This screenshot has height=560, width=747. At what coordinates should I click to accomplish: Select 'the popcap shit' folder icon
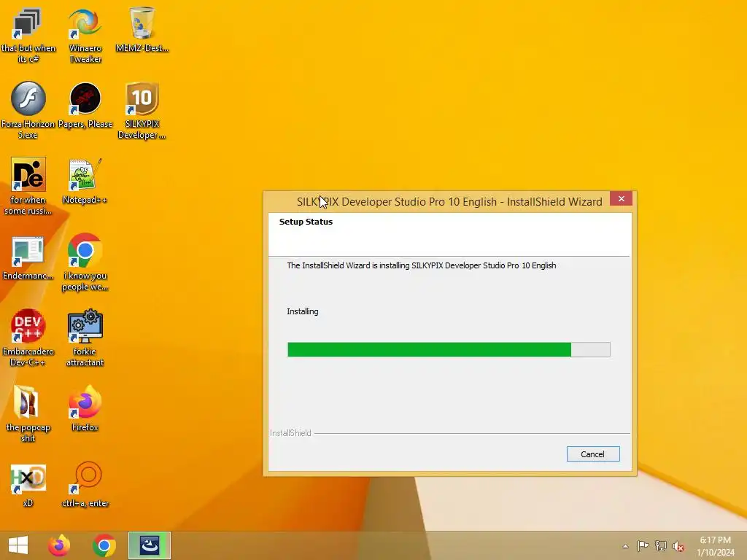click(28, 413)
